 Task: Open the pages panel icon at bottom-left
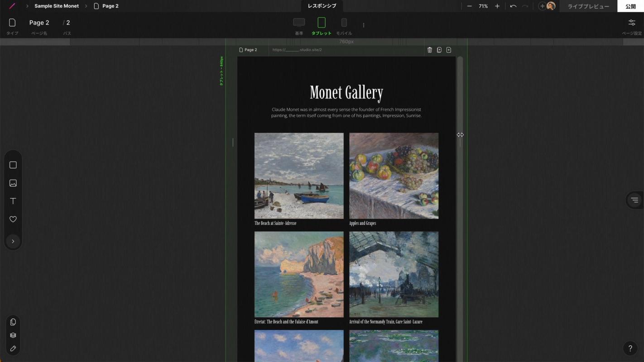tap(13, 322)
